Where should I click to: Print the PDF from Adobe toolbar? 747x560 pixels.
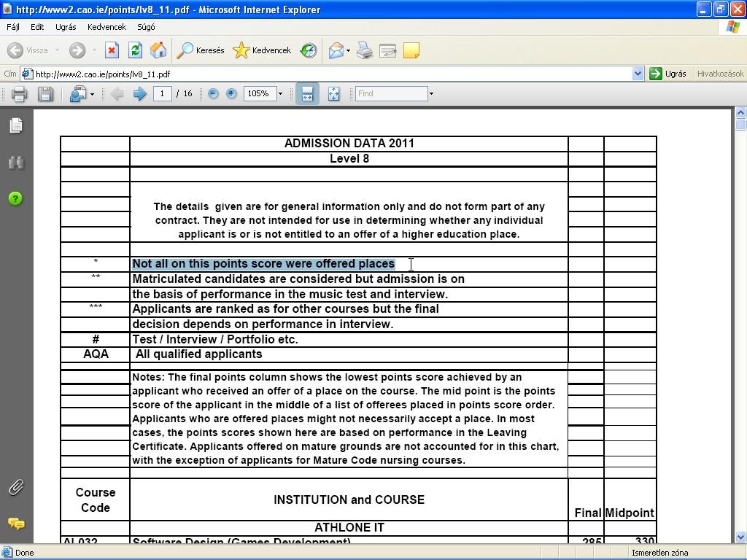(x=19, y=94)
